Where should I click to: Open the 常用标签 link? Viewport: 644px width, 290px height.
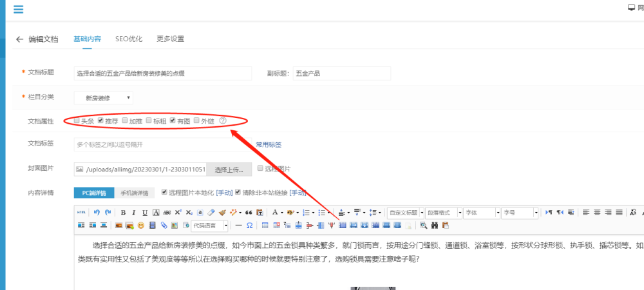[269, 144]
